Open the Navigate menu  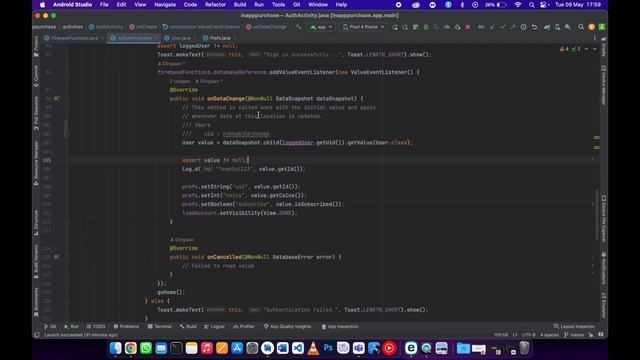point(165,5)
